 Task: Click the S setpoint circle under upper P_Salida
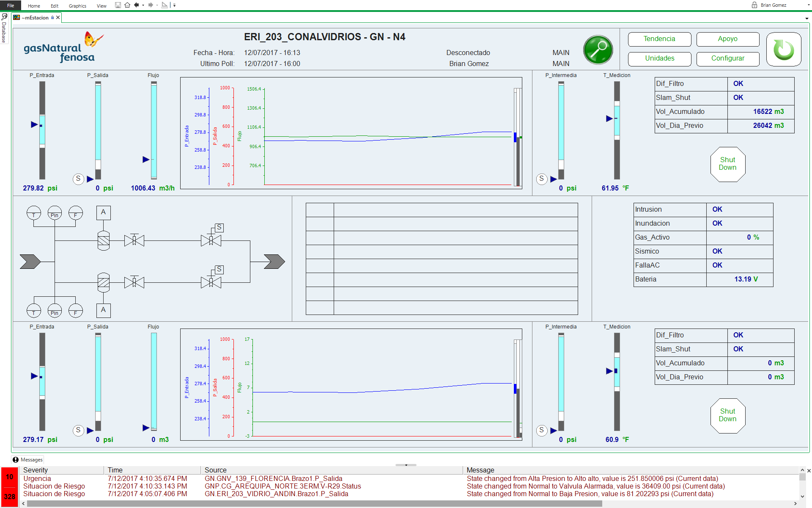78,179
